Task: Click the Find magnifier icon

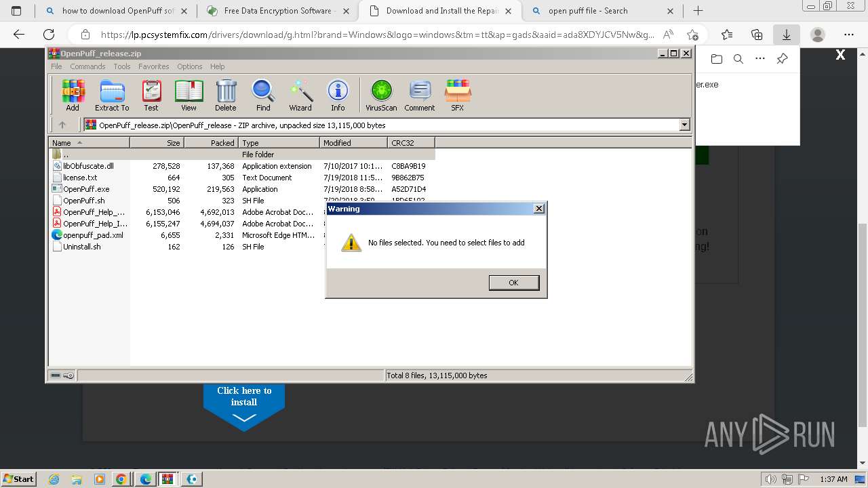Action: point(263,95)
